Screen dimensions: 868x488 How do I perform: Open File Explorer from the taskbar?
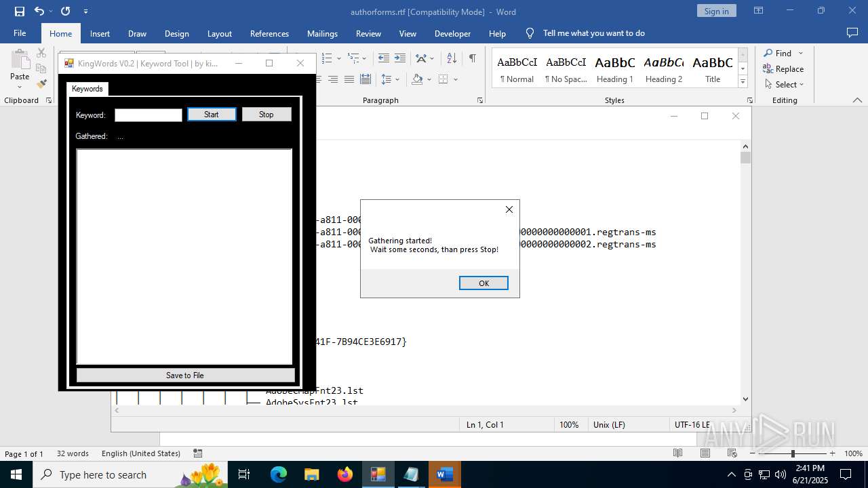tap(312, 474)
